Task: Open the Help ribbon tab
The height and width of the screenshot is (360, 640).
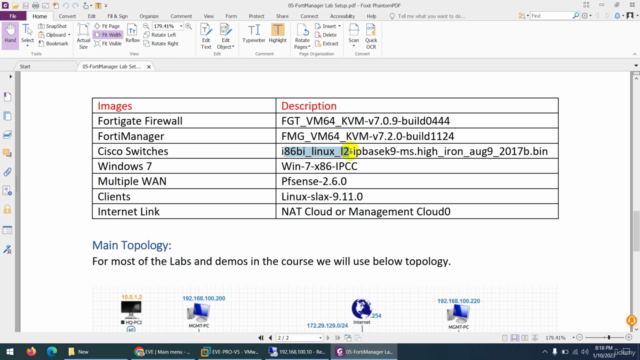Action: point(371,16)
